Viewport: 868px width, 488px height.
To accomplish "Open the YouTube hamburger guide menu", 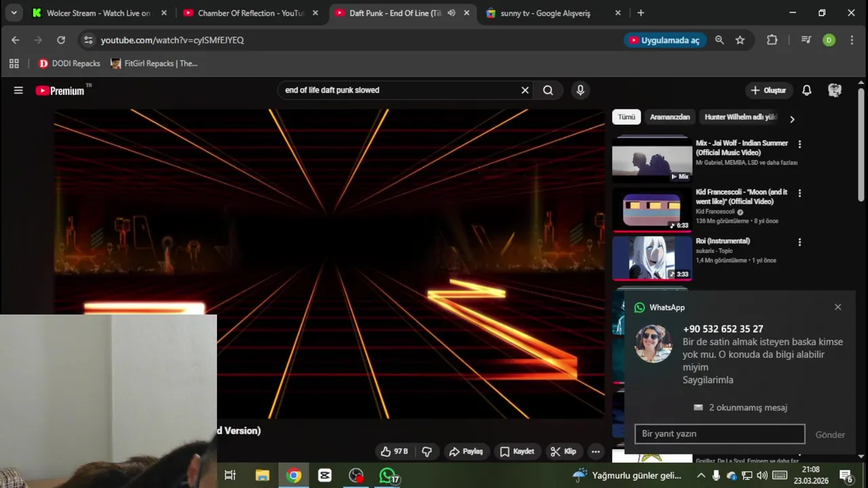I will (x=18, y=90).
